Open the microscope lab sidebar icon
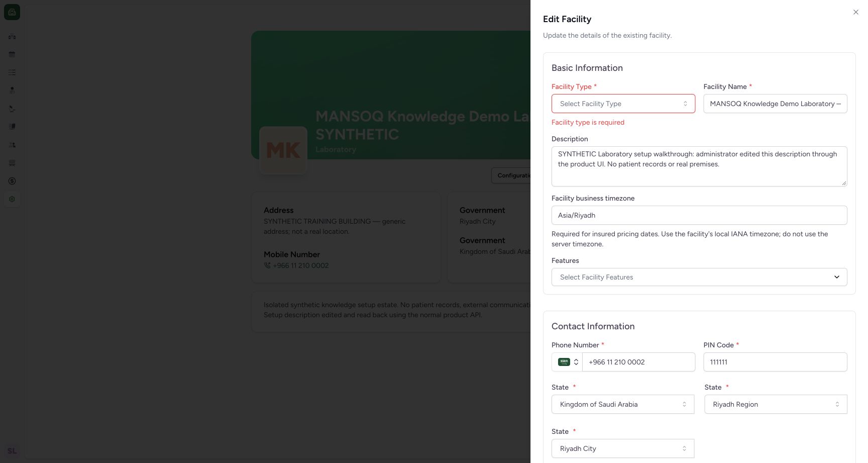This screenshot has width=868, height=463. coord(12,109)
